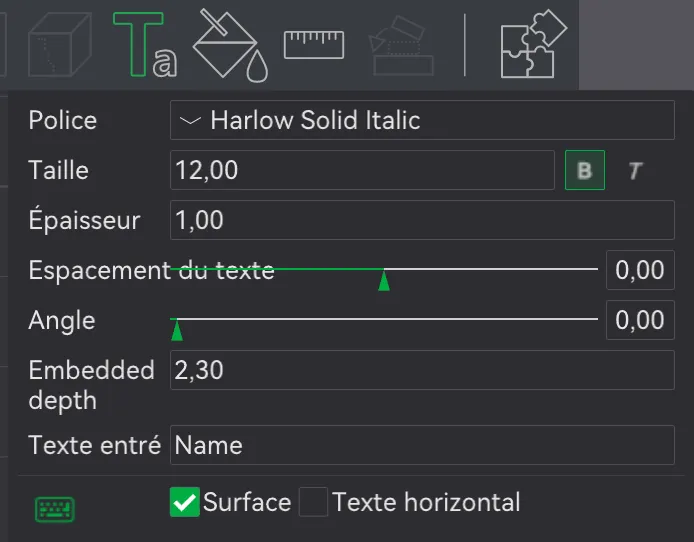Click the Texte entré field containing Name
Image resolution: width=694 pixels, height=542 pixels.
[422, 445]
